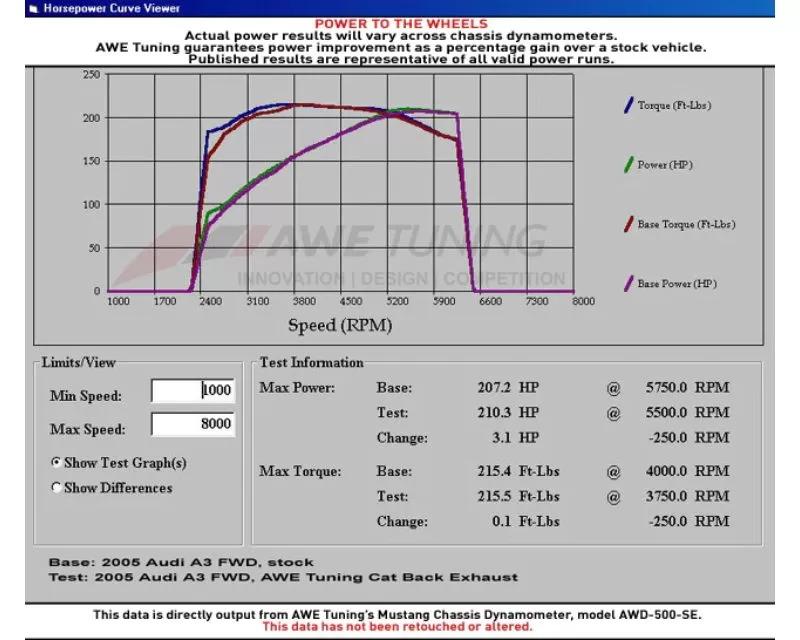Click the 'Power (HP)' legend label

(x=665, y=165)
